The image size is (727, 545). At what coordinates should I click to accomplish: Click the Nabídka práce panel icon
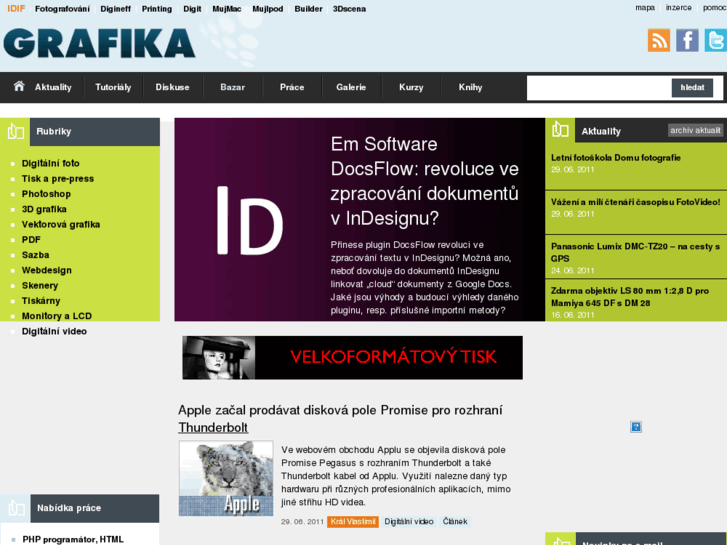click(16, 508)
